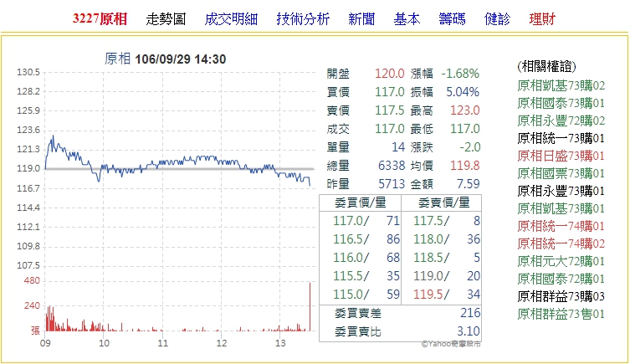Viewport: 630px width, 364px height.
Task: Open the 籌碼 tab
Action: [x=452, y=19]
